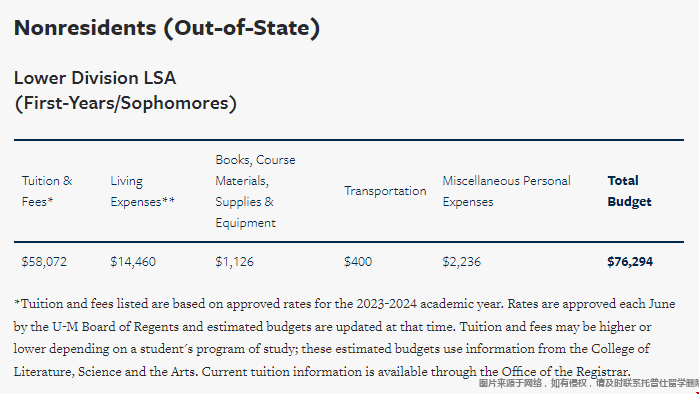Select the $2,236 personal expenses value
Image resolution: width=699 pixels, height=394 pixels.
461,262
